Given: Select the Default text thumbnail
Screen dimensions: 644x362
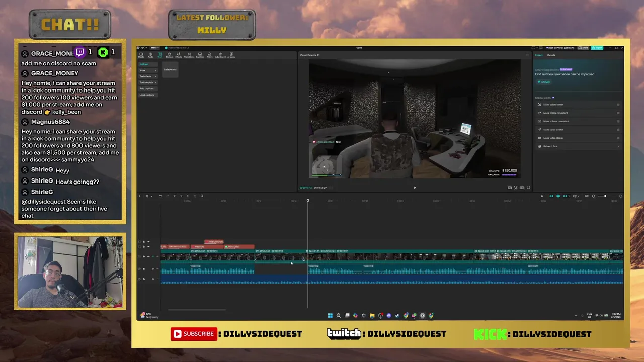Looking at the screenshot, I should tap(170, 69).
